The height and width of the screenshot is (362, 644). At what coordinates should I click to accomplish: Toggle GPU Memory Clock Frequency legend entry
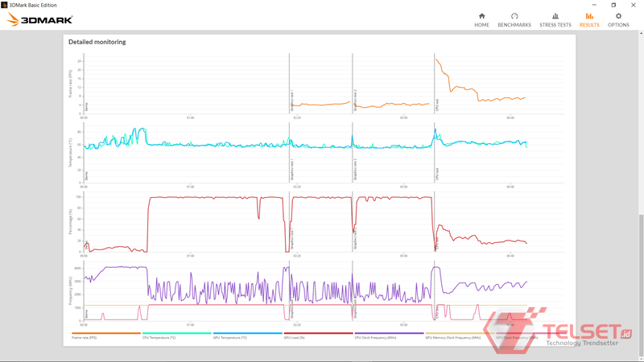pyautogui.click(x=459, y=335)
